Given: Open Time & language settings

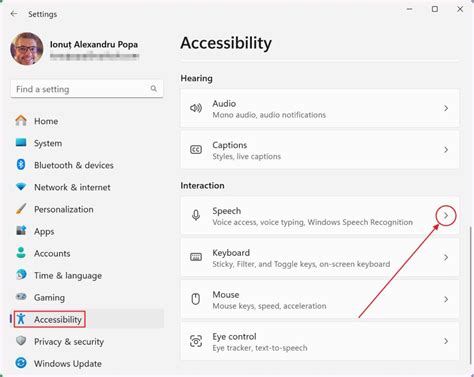Looking at the screenshot, I should (68, 276).
